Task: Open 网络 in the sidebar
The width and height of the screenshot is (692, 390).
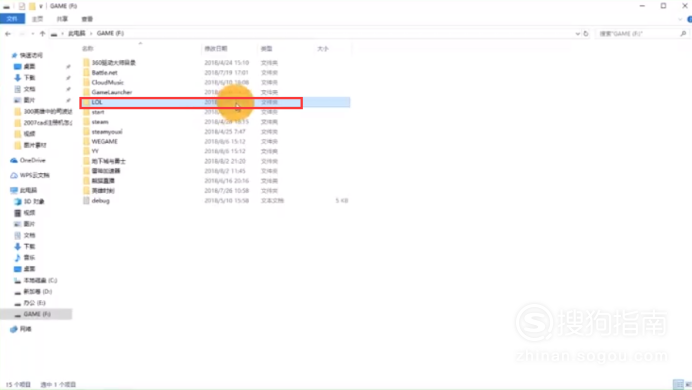Action: coord(26,329)
